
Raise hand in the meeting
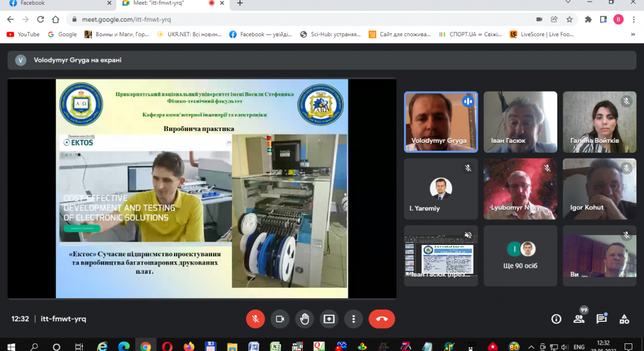[304, 319]
